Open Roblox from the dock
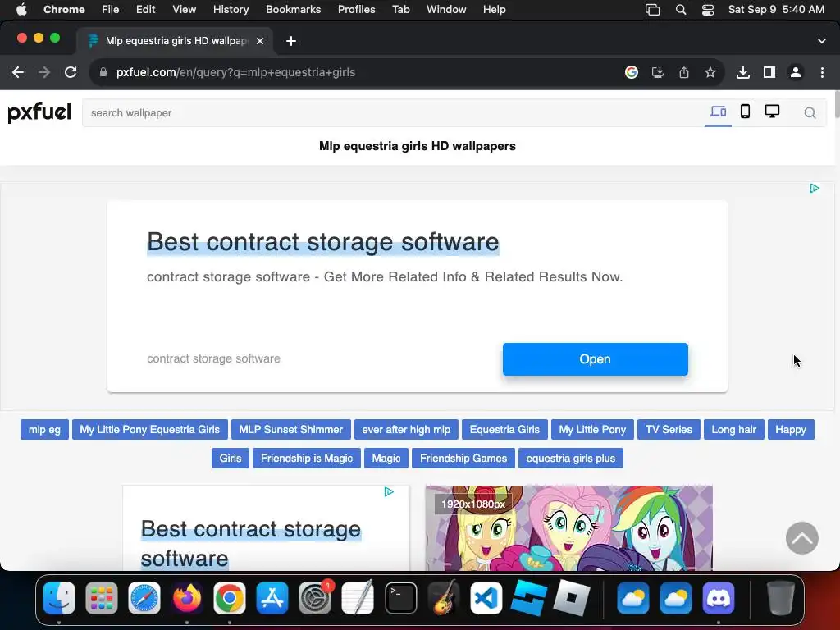This screenshot has height=630, width=840. [x=572, y=598]
